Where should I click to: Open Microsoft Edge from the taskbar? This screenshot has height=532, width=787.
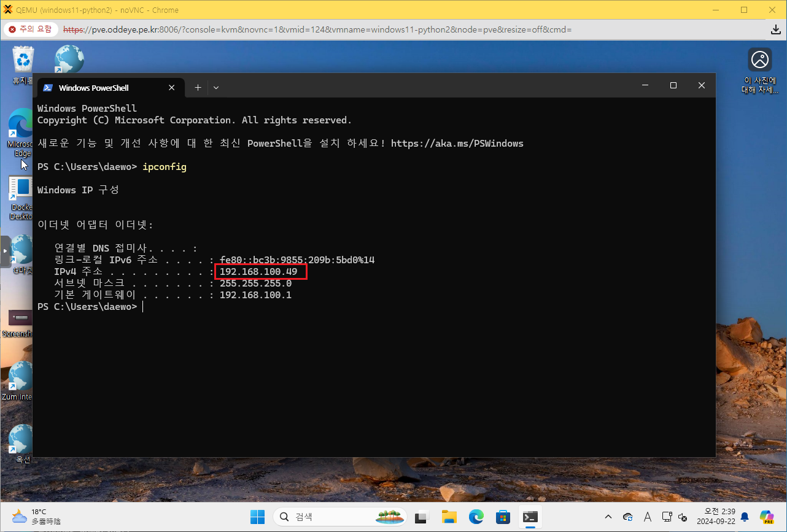pyautogui.click(x=476, y=517)
